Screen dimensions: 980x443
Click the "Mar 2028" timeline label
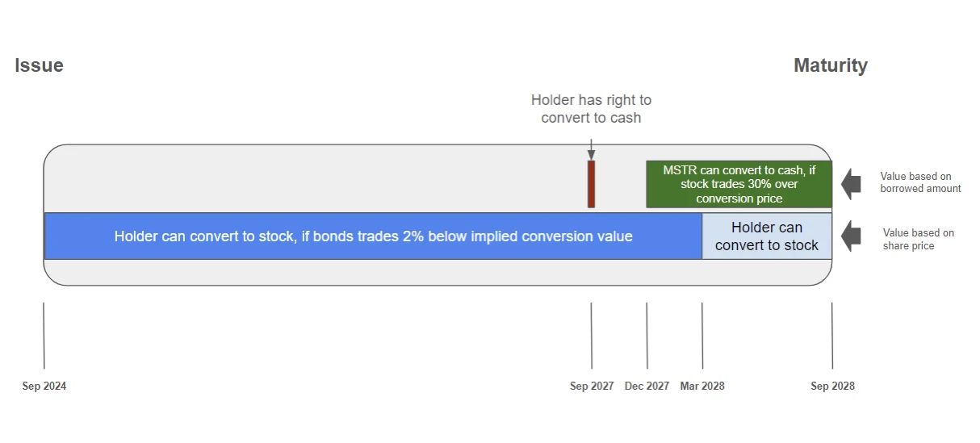click(x=702, y=386)
